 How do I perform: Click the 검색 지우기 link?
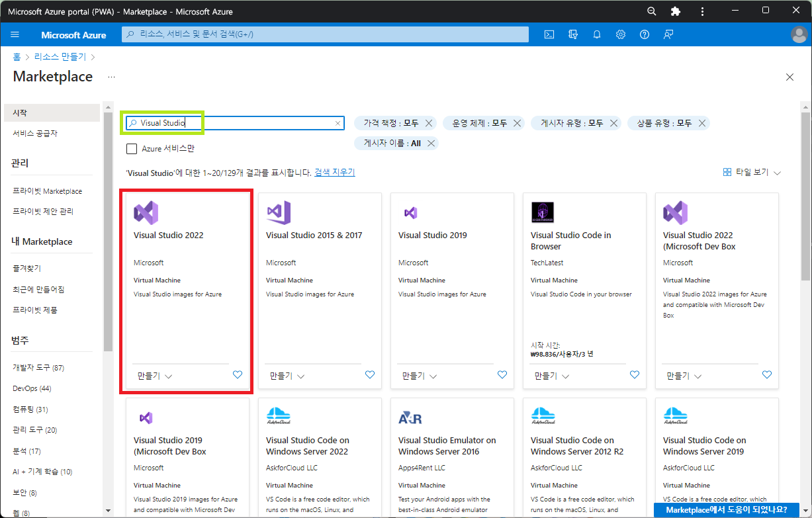(x=335, y=172)
